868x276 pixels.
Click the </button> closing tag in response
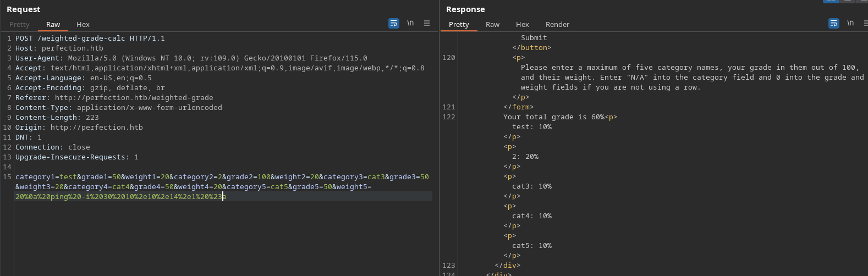click(532, 47)
